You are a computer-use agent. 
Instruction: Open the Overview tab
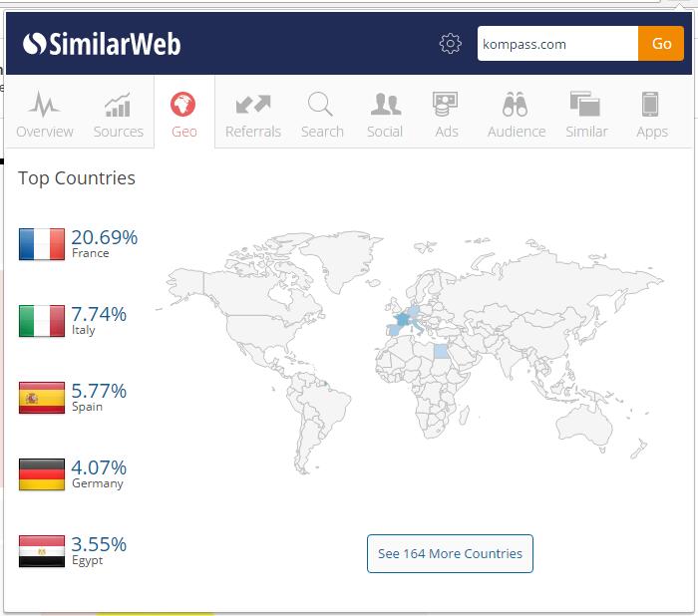point(45,114)
